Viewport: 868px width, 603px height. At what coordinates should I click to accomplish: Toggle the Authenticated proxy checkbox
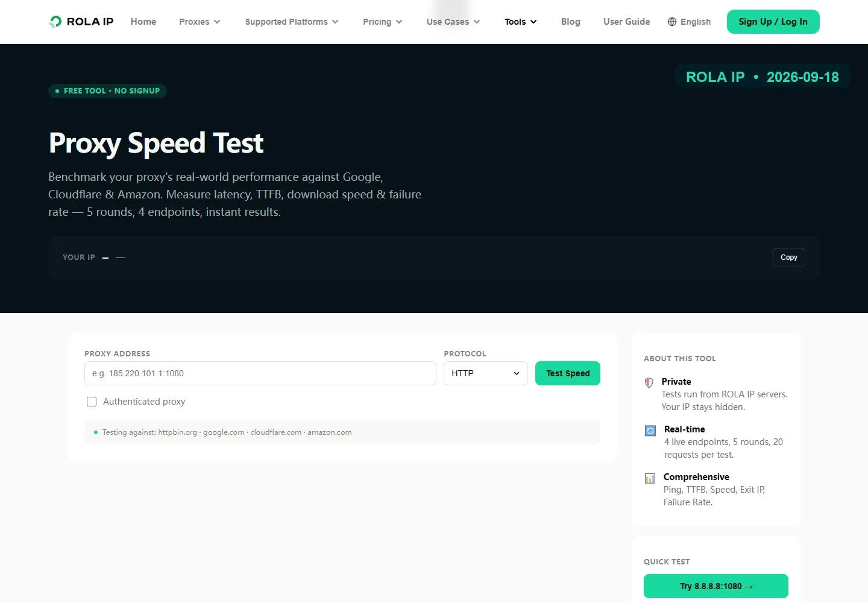[x=92, y=402]
